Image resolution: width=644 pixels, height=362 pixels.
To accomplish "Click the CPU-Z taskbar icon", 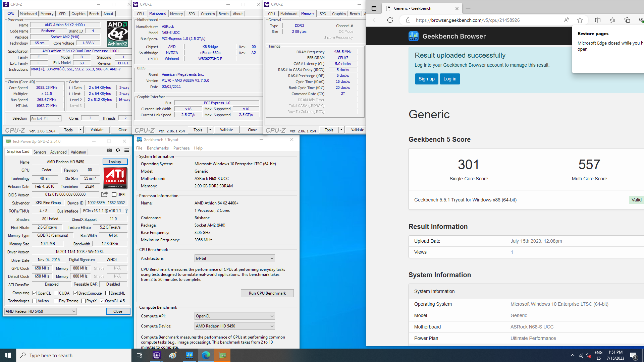I will tap(157, 355).
